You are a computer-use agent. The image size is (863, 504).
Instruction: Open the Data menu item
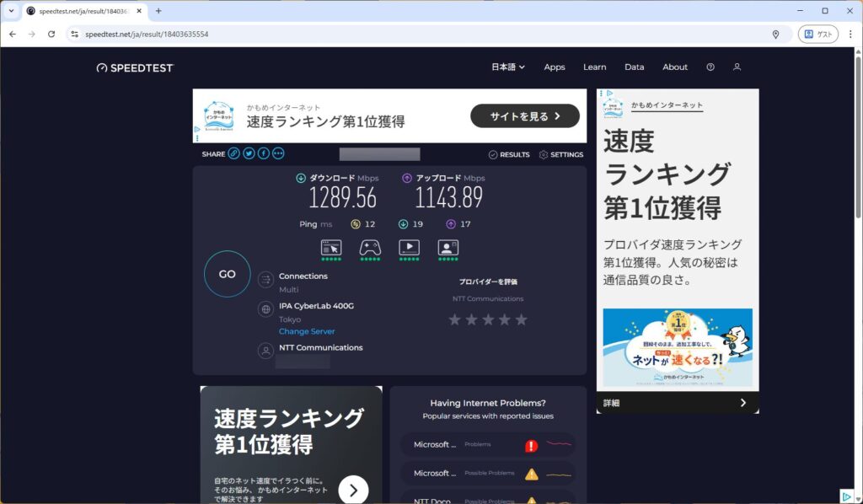coord(634,67)
